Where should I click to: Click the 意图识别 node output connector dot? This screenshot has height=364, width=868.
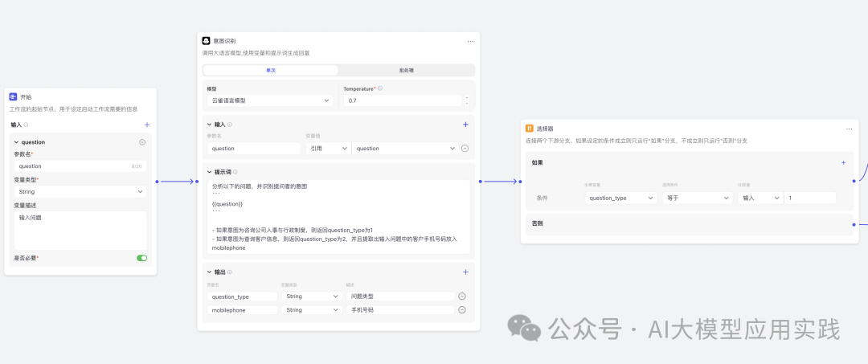pos(480,181)
